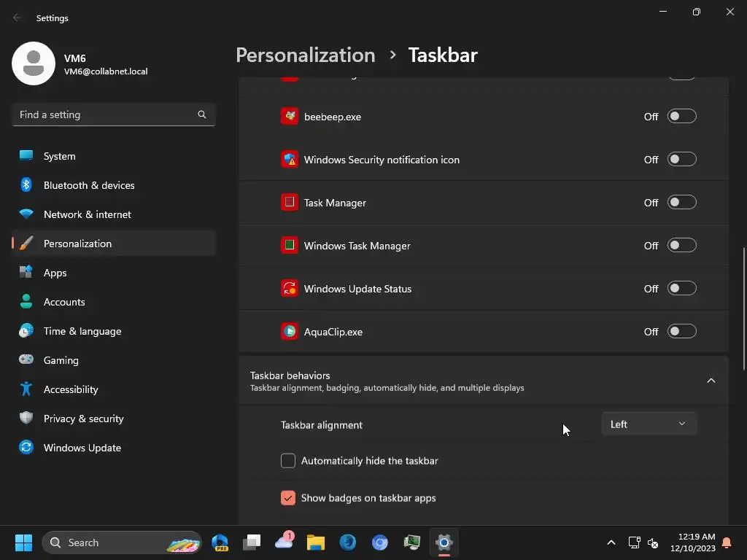Open Privacy & security settings
747x560 pixels.
click(114, 419)
